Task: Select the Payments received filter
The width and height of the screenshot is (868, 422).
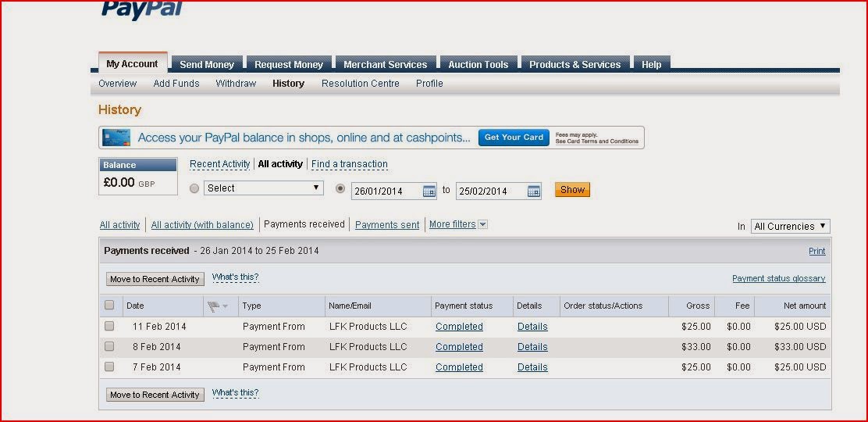Action: pos(304,224)
